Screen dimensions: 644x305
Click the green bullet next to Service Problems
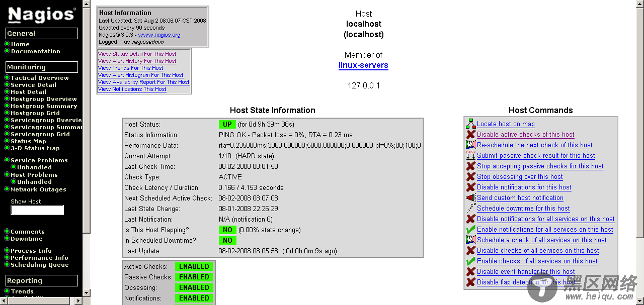[x=7, y=160]
